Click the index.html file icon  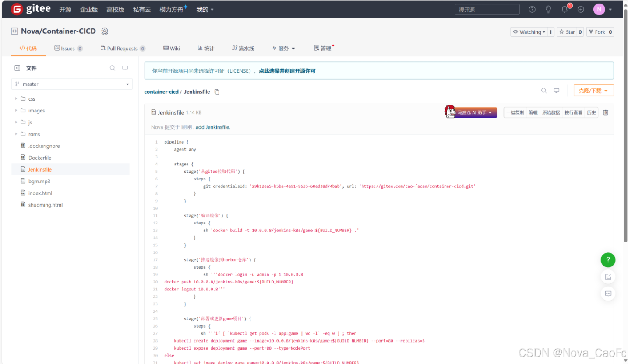point(23,193)
